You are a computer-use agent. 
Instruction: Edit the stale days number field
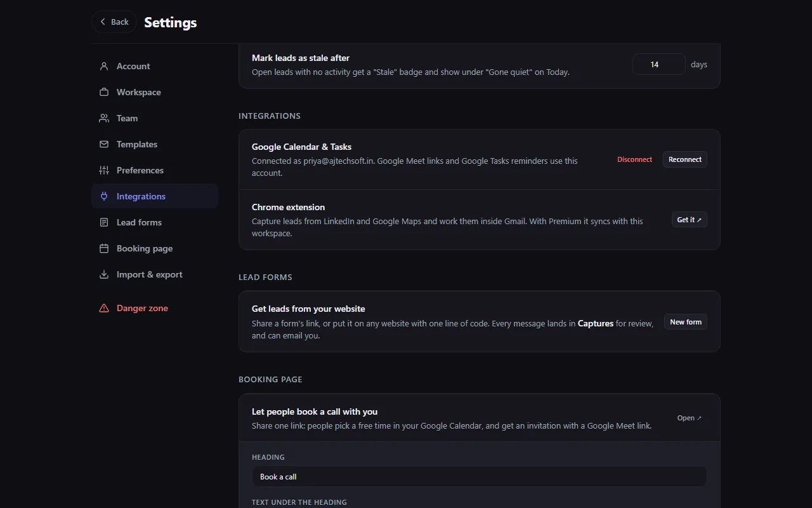[658, 64]
